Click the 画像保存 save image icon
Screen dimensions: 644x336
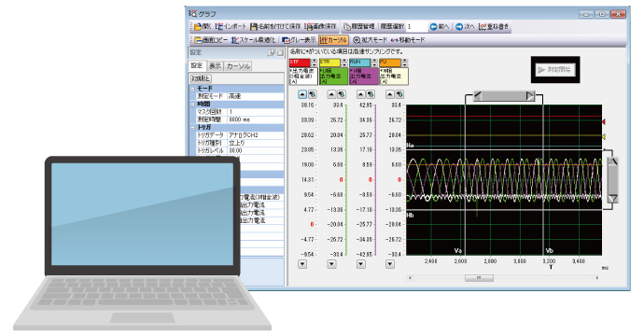pyautogui.click(x=308, y=27)
